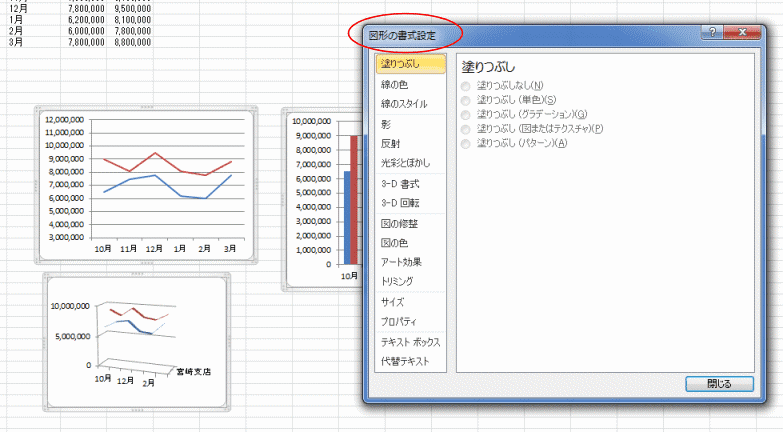Select the 塗りつぶし category in sidebar
This screenshot has height=432, width=783.
410,64
